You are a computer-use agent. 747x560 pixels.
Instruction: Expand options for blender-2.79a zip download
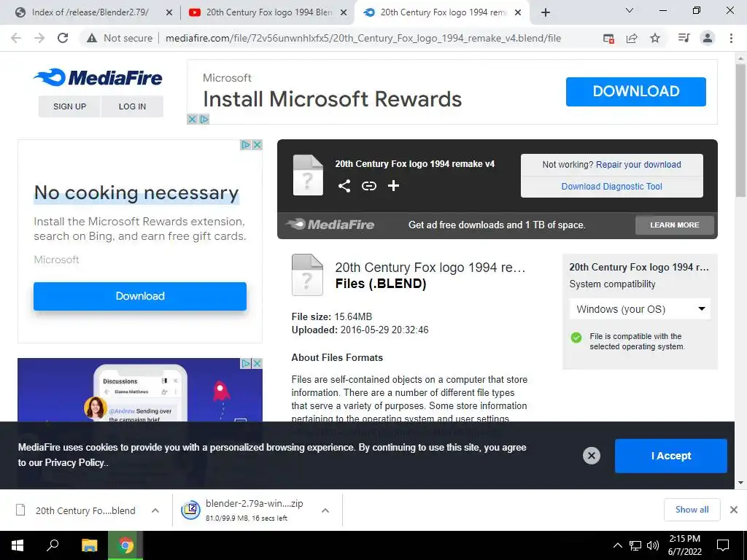[x=325, y=510]
